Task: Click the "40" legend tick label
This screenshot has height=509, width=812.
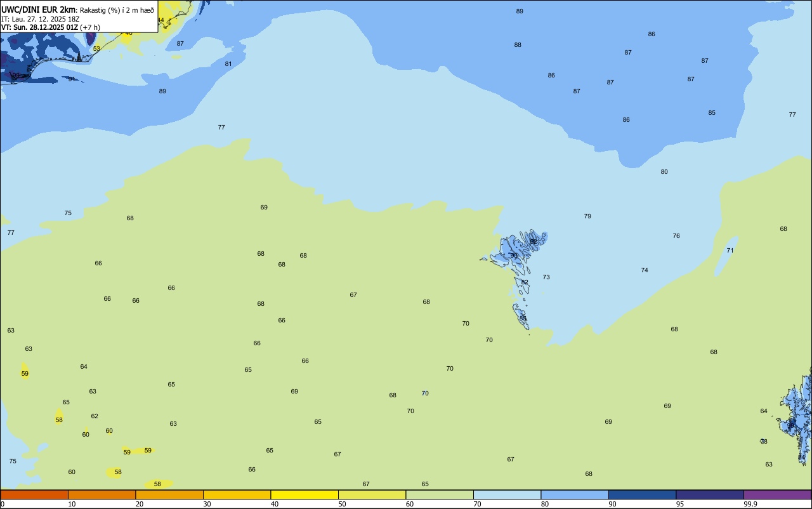Action: 275,504
